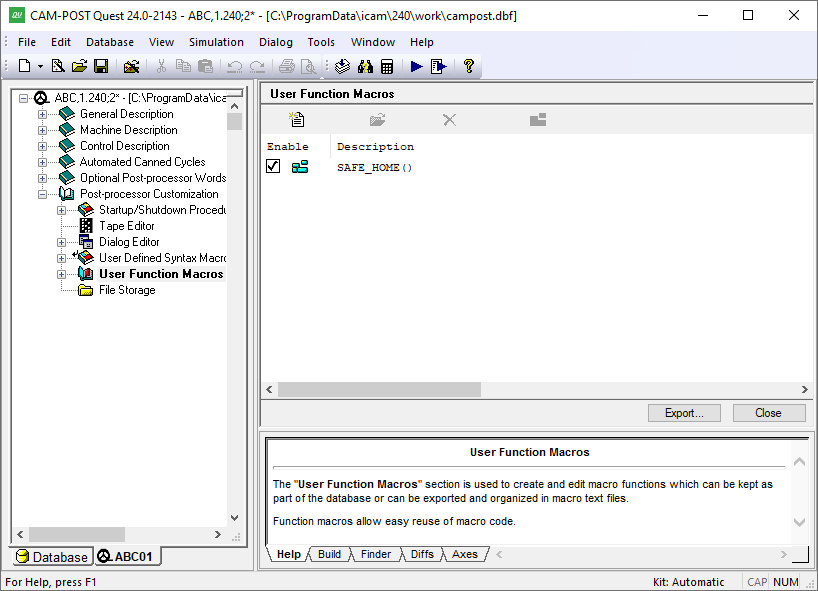Screen dimensions: 818x591
Task: Click the User Function Macros book icon in tree
Action: (86, 273)
